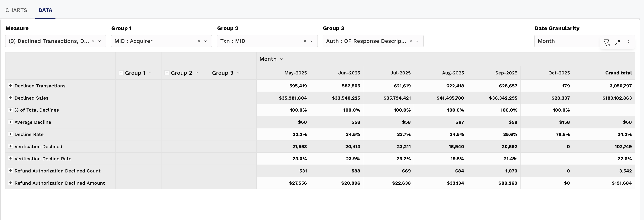Viewport: 644px width, 220px height.
Task: Click the Date Granularity Month field
Action: 565,41
